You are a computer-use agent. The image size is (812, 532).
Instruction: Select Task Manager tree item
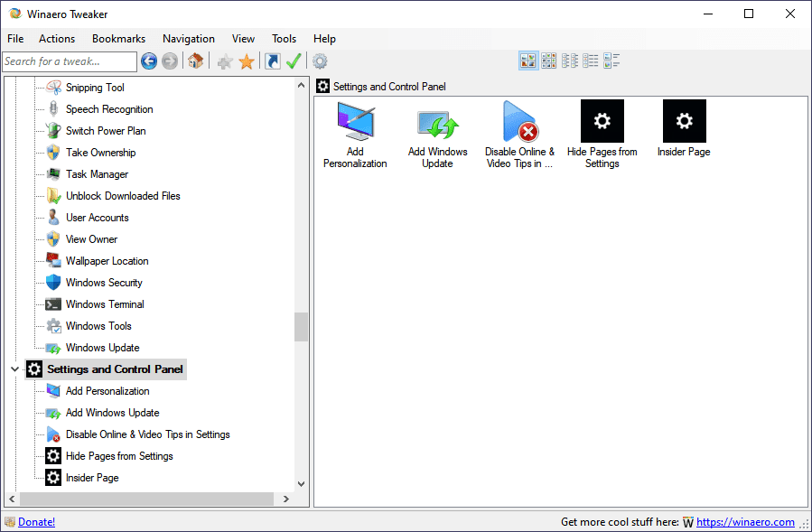coord(97,174)
